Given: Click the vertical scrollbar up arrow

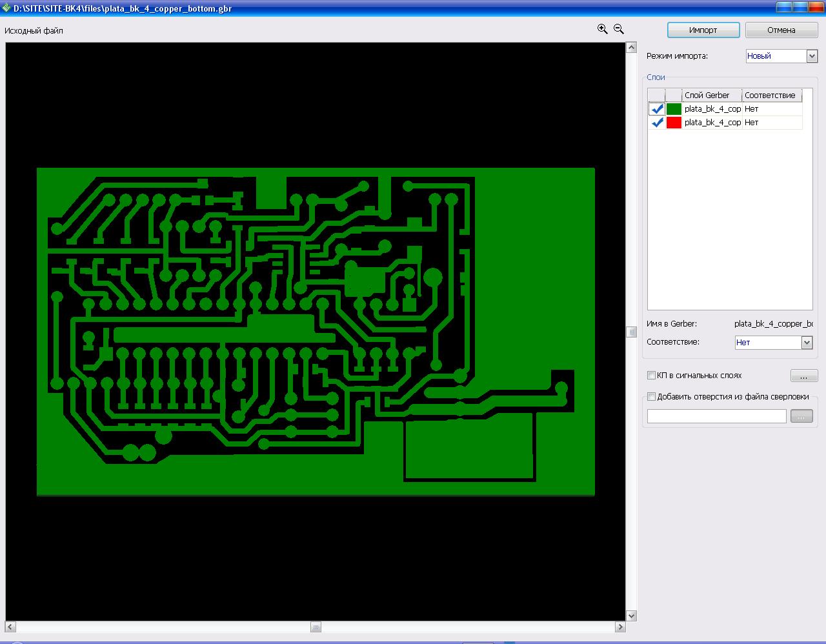Looking at the screenshot, I should (631, 48).
